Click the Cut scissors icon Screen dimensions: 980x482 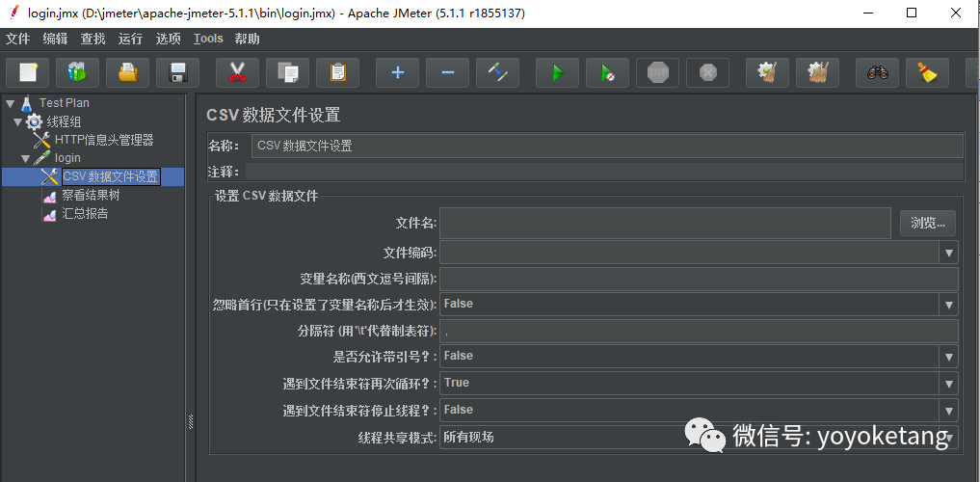(237, 73)
